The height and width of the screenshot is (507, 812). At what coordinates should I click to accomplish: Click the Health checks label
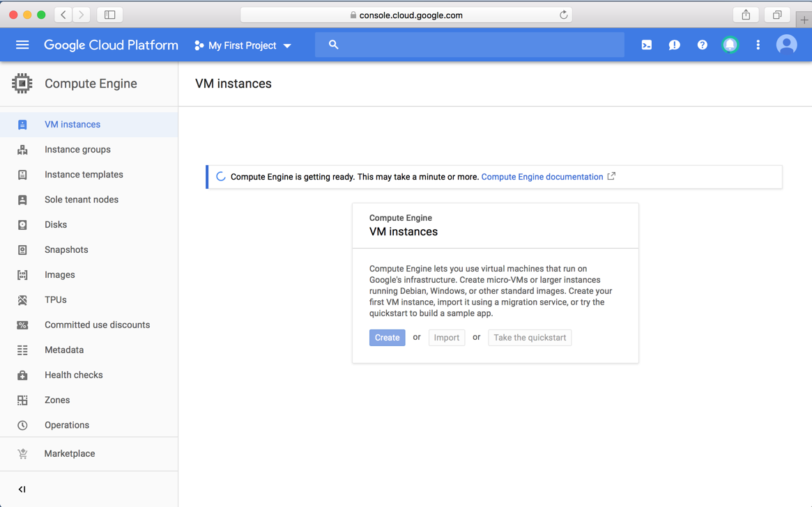74,375
